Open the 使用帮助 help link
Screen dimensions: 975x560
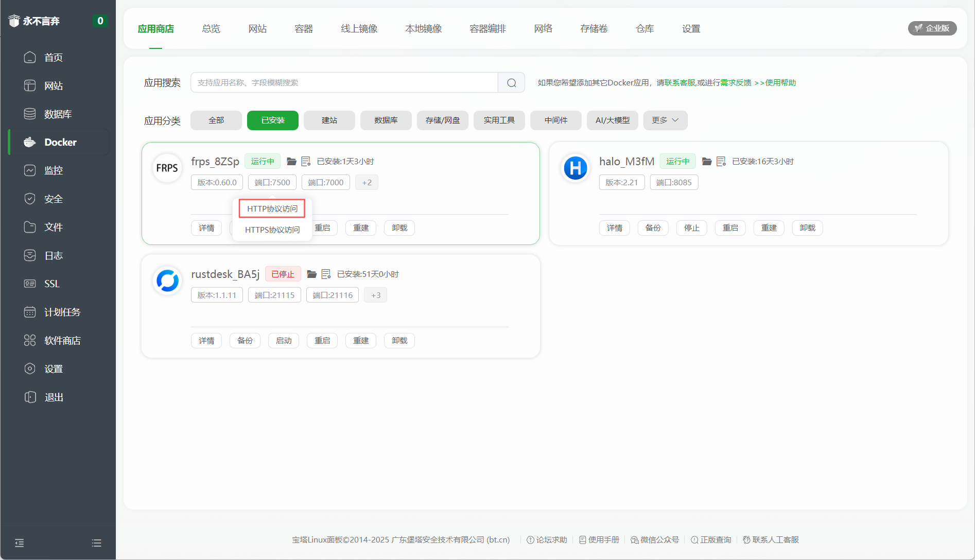(x=780, y=83)
